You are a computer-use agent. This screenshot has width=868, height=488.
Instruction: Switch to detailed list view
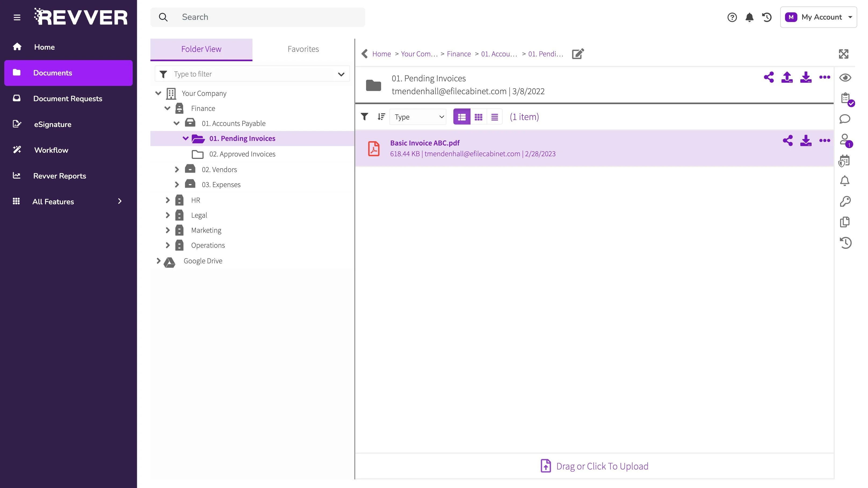[x=462, y=116]
